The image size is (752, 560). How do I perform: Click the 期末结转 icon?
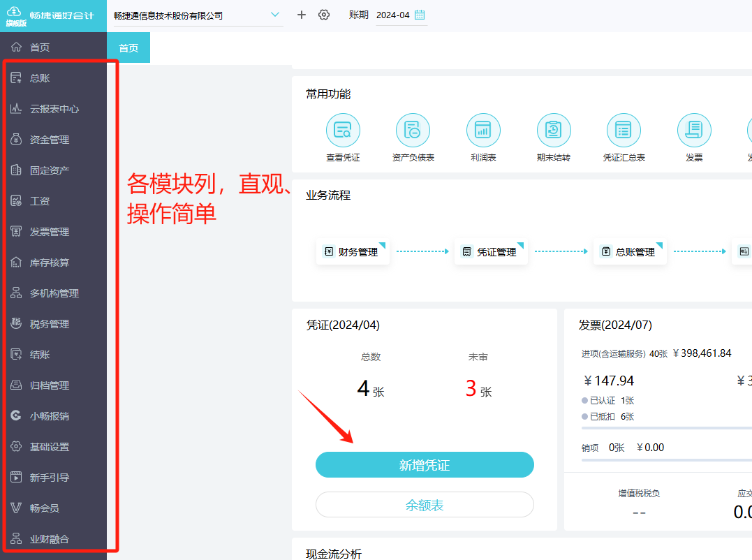click(x=554, y=130)
